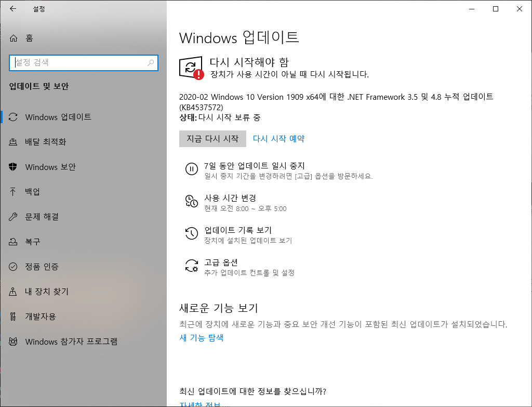Click 다시 시작 예약 link

[x=278, y=138]
